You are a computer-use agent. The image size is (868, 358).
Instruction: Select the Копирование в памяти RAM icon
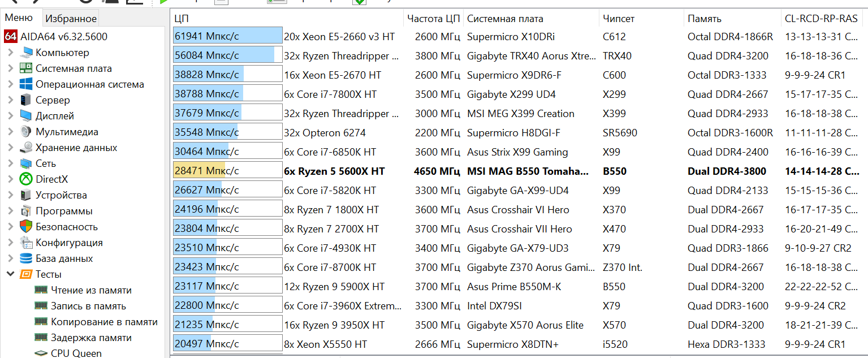pyautogui.click(x=41, y=322)
